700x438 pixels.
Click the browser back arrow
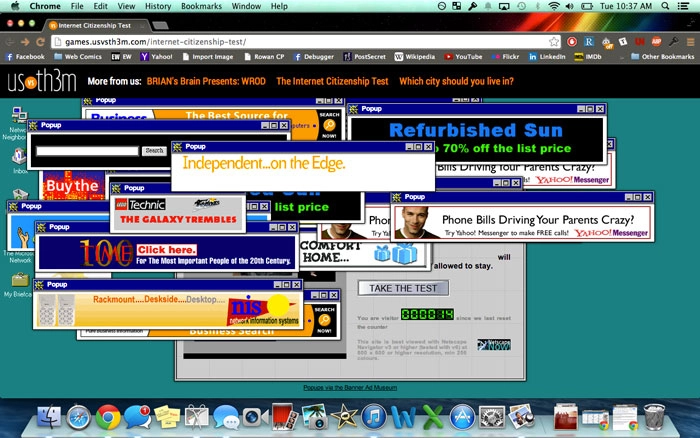[x=9, y=42]
